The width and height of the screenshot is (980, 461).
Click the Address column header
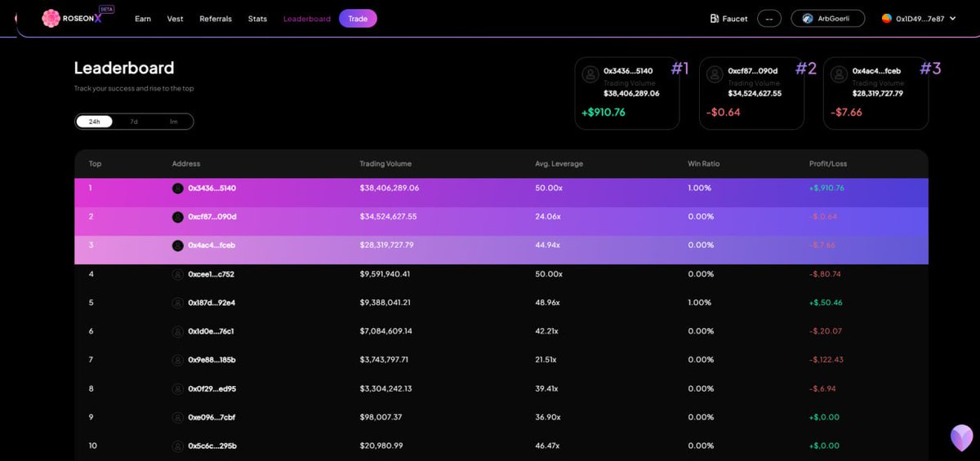[x=186, y=164]
